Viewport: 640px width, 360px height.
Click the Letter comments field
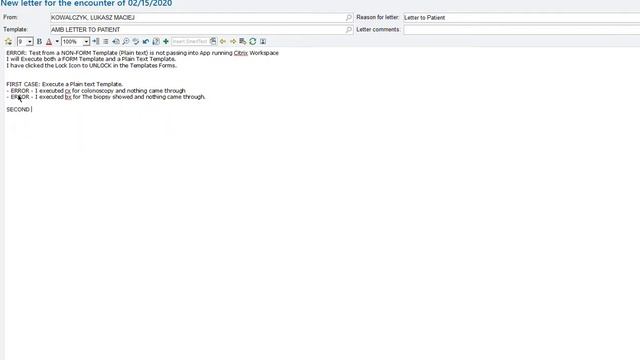(522, 29)
